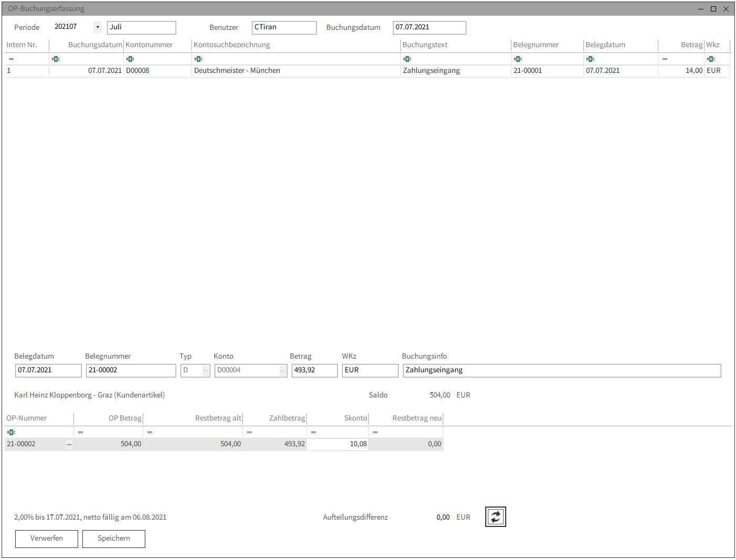Click the ellipsis button beside OP-Nummer 21-00002

pyautogui.click(x=69, y=444)
